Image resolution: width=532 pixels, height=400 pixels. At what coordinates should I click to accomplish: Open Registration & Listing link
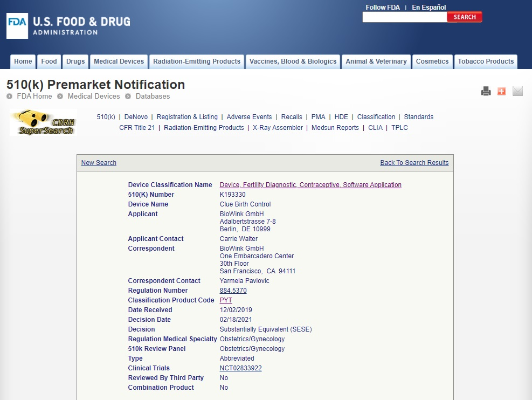[187, 117]
